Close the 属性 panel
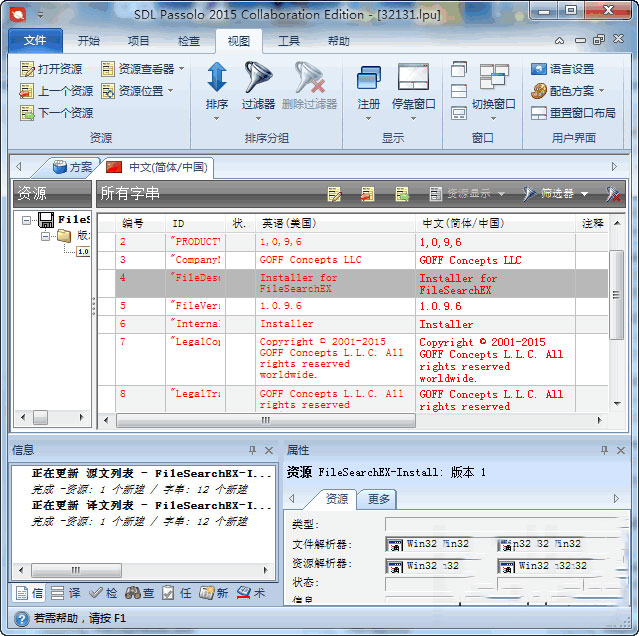This screenshot has height=636, width=639. tap(621, 450)
